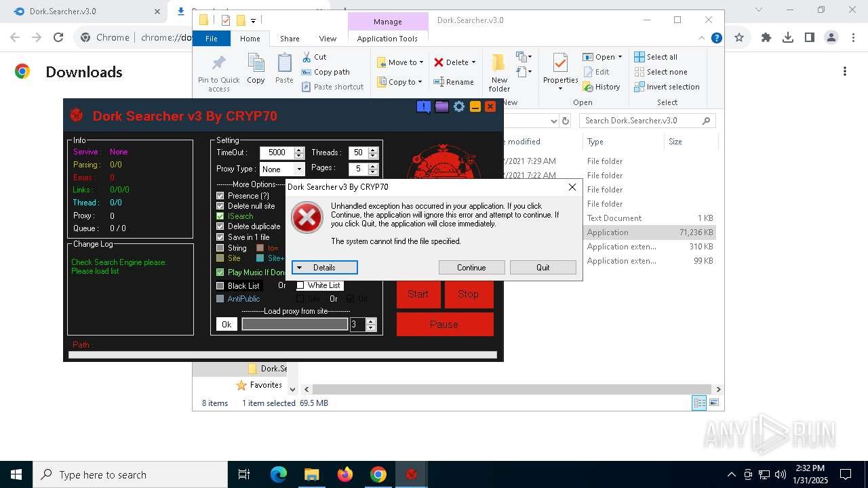
Task: Open the address bar history dropdown
Action: click(x=553, y=121)
